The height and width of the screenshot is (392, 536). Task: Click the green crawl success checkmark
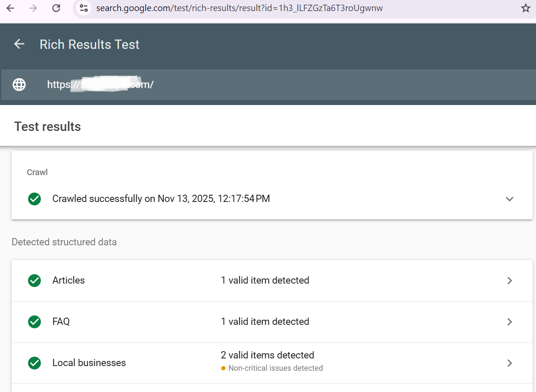click(x=34, y=199)
